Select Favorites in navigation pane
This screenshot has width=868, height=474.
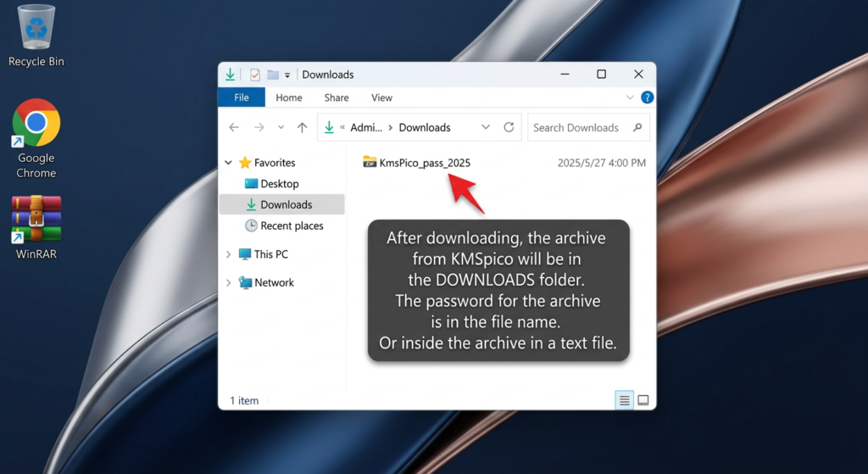click(x=267, y=163)
